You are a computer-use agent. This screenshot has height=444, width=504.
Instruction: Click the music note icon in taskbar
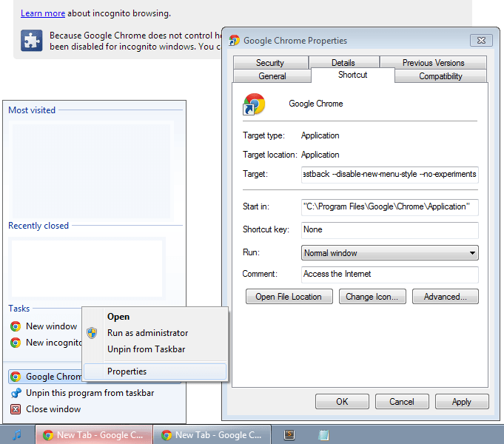[x=17, y=435]
